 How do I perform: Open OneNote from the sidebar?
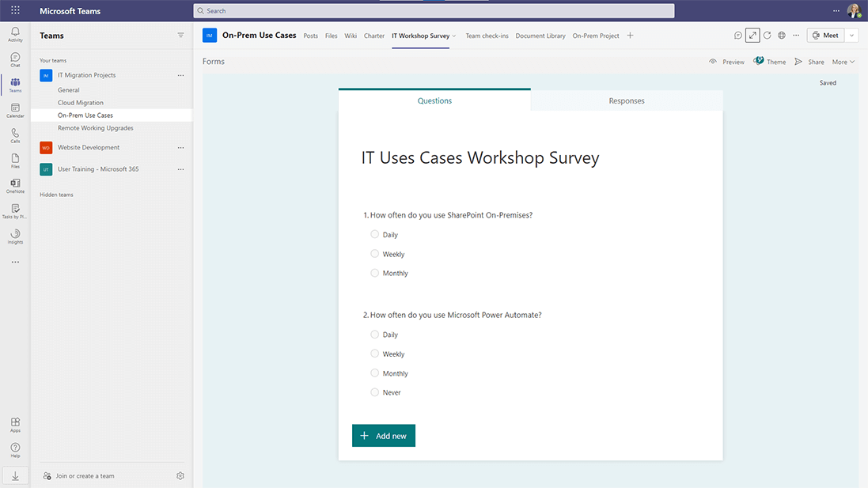15,185
